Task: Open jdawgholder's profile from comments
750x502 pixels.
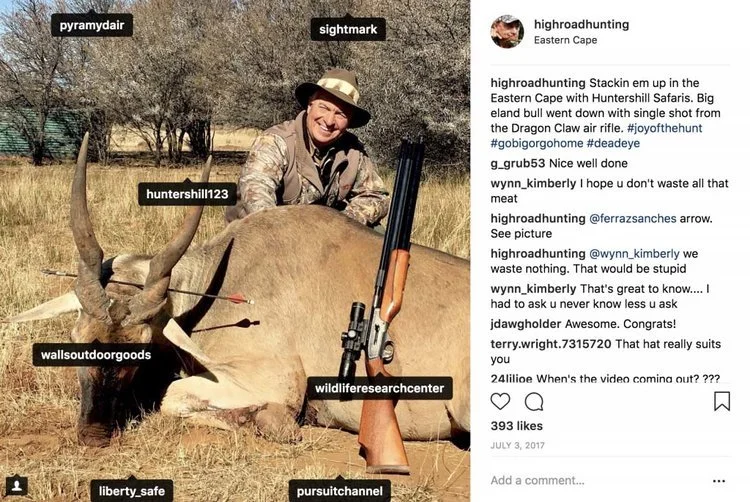Action: pos(525,323)
